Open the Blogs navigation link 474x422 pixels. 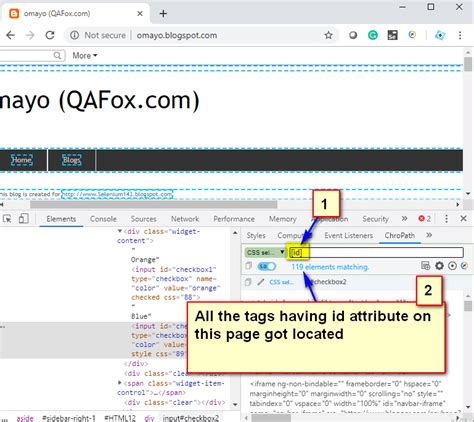pyautogui.click(x=72, y=160)
